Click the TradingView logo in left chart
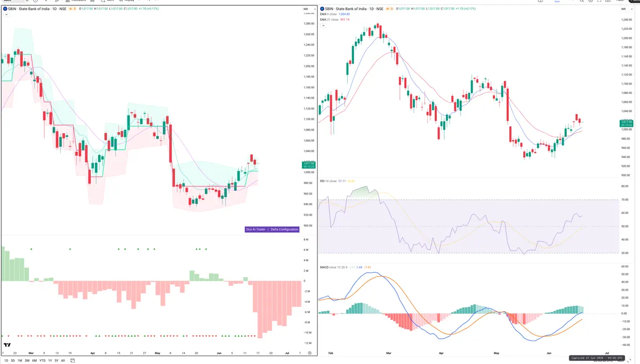The image size is (640, 364). click(7, 345)
